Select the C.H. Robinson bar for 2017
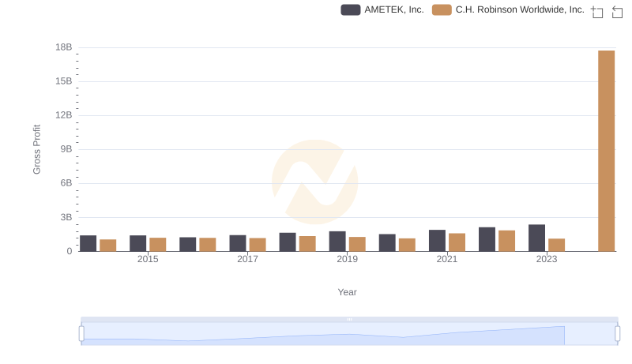Screen dimensions: 632x364 tap(258, 245)
